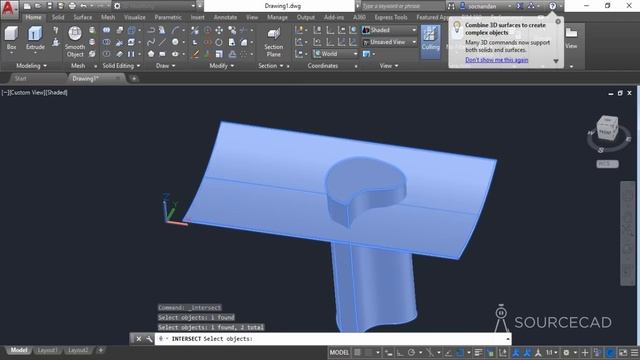Expand the Section panel
This screenshot has height=360, width=640.
(271, 66)
